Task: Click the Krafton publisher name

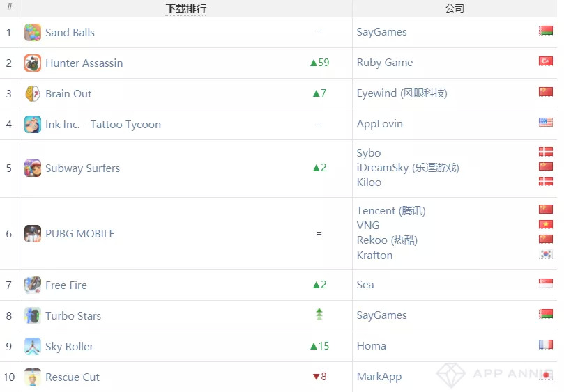Action: click(374, 256)
